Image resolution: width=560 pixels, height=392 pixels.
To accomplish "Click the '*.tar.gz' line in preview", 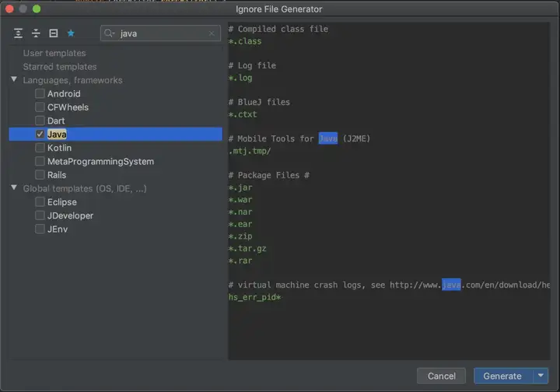I will (247, 248).
